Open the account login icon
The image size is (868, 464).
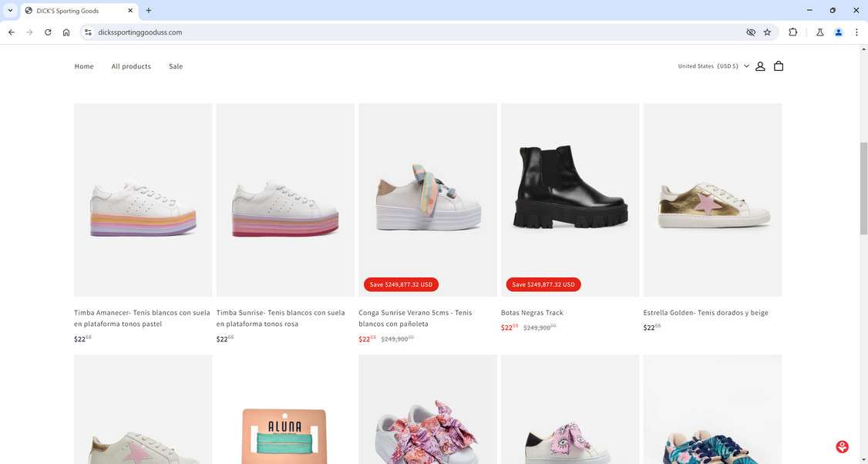click(x=760, y=66)
